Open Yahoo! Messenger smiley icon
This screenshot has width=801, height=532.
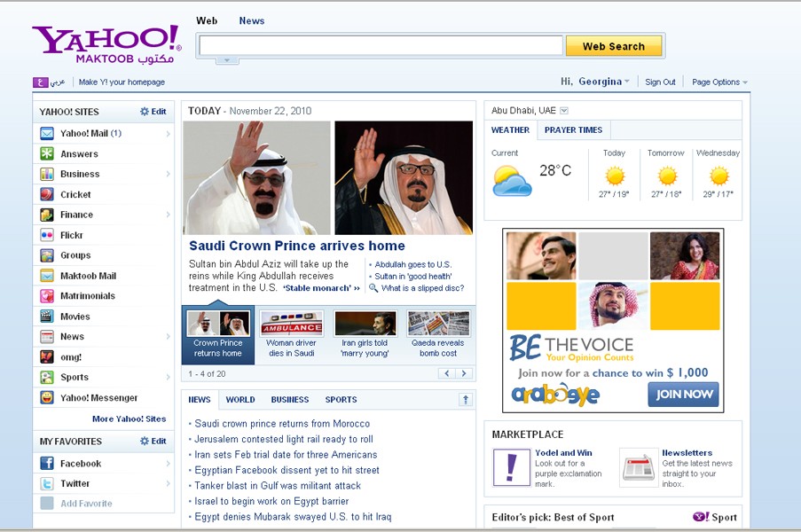[x=47, y=398]
